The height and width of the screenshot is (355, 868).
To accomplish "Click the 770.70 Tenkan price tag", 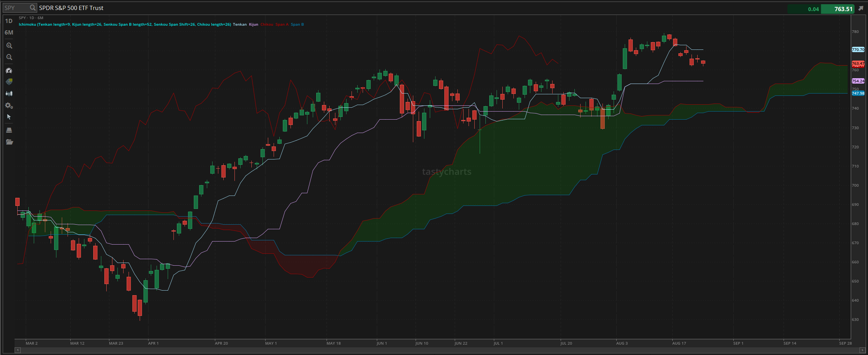I will (858, 49).
